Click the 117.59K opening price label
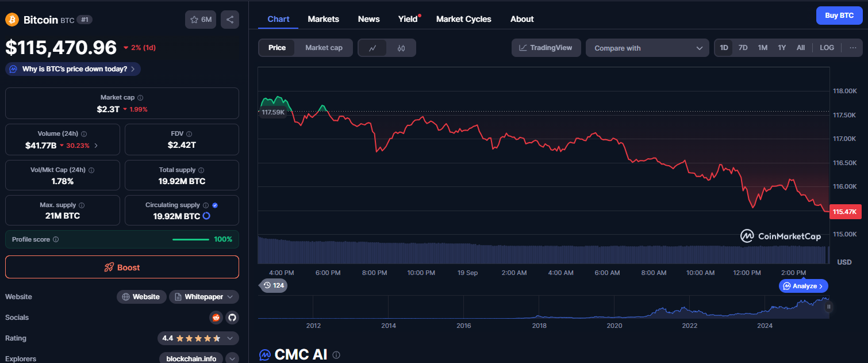This screenshot has height=363, width=868. click(273, 112)
